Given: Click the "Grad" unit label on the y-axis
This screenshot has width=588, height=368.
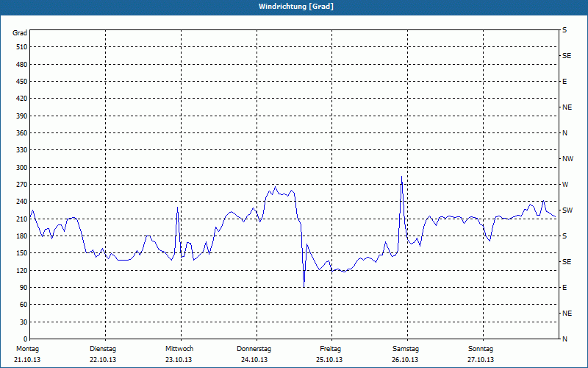Looking at the screenshot, I should click(x=20, y=33).
